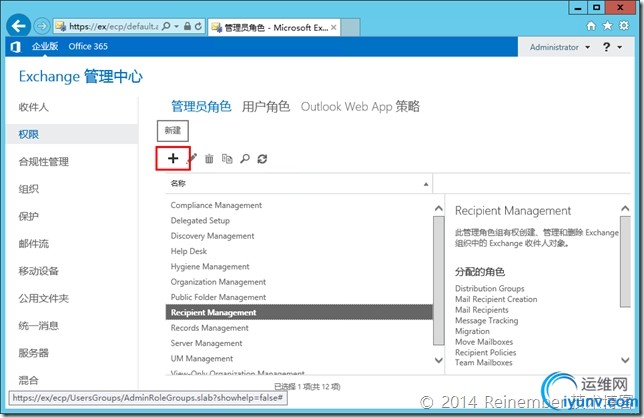Click details pane scroll down arrow

tap(625, 360)
